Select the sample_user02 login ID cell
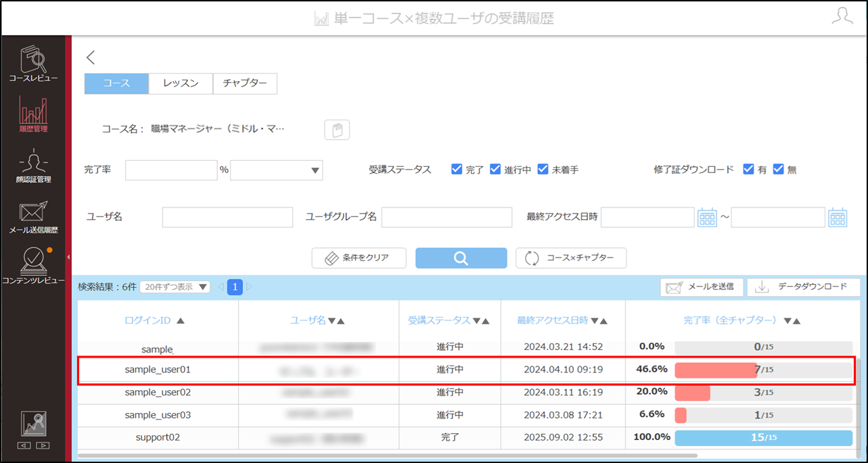 [x=158, y=392]
